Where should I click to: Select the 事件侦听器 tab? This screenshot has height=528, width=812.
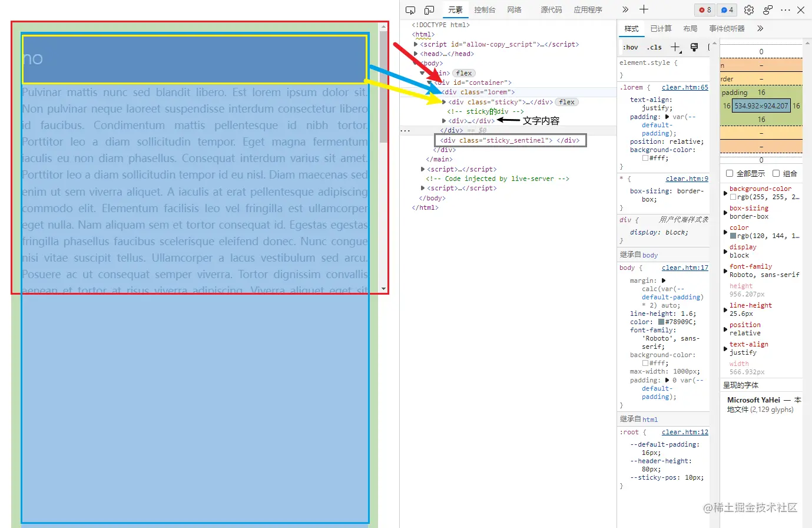pos(727,28)
